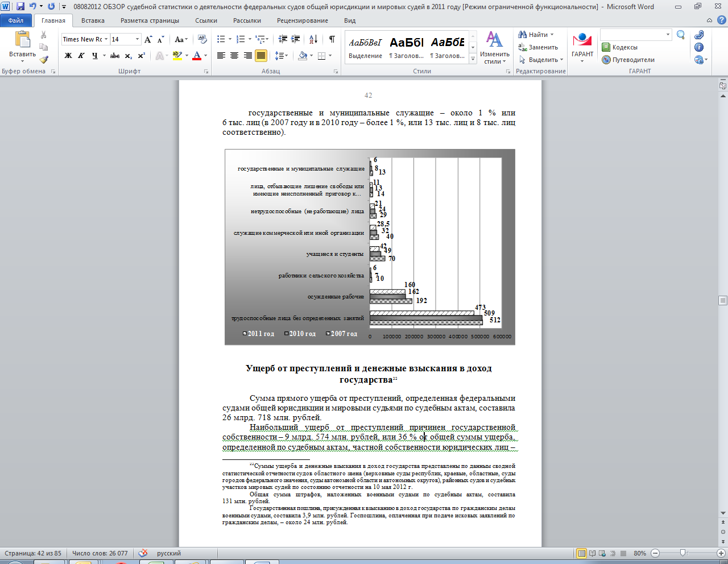Viewport: 728px width, 564px height.
Task: Switch to draft view in status bar
Action: pos(623,553)
